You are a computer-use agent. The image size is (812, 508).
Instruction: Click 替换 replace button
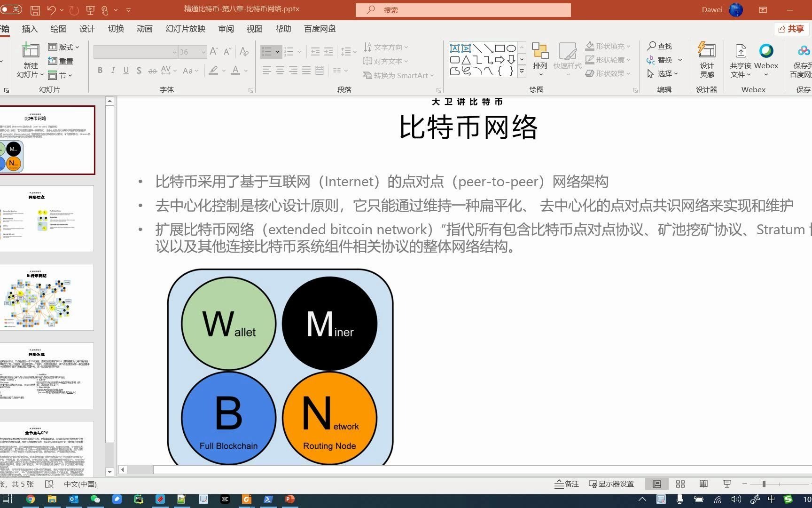[660, 60]
